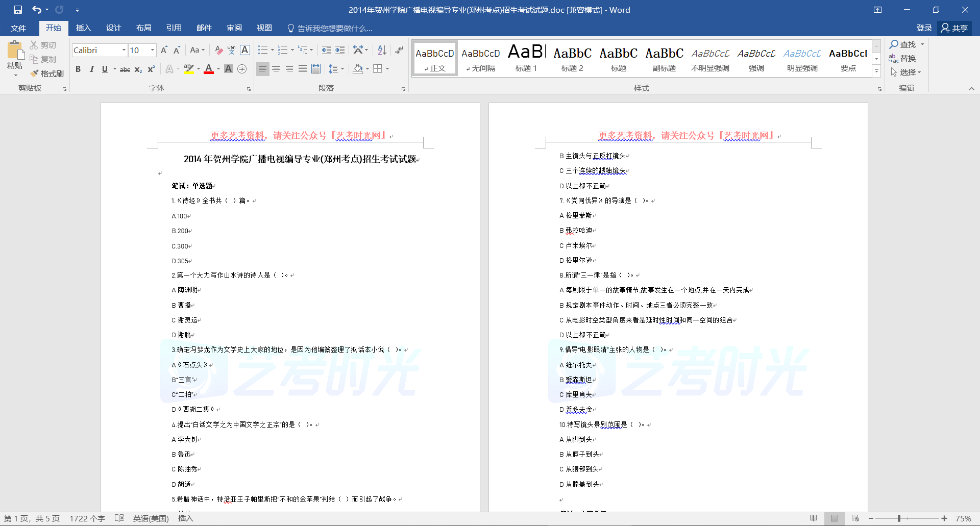Click the 替换 replace button
980x526 pixels.
(x=902, y=59)
